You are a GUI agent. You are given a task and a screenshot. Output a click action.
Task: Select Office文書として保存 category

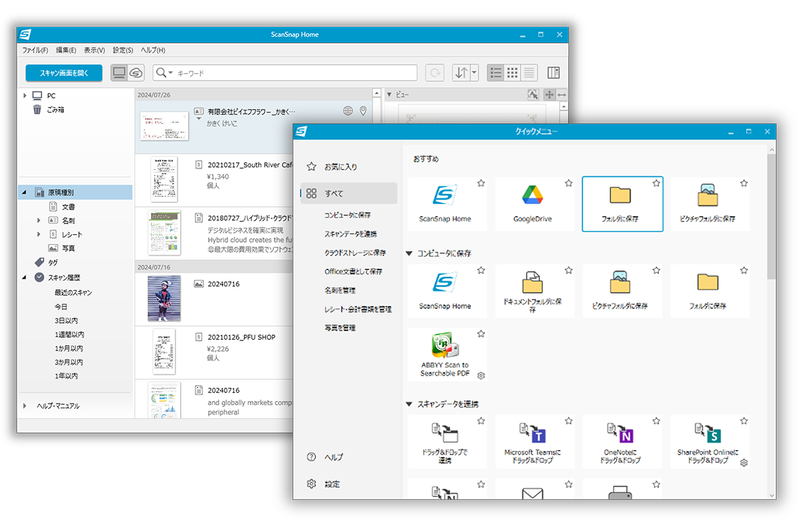pos(353,271)
